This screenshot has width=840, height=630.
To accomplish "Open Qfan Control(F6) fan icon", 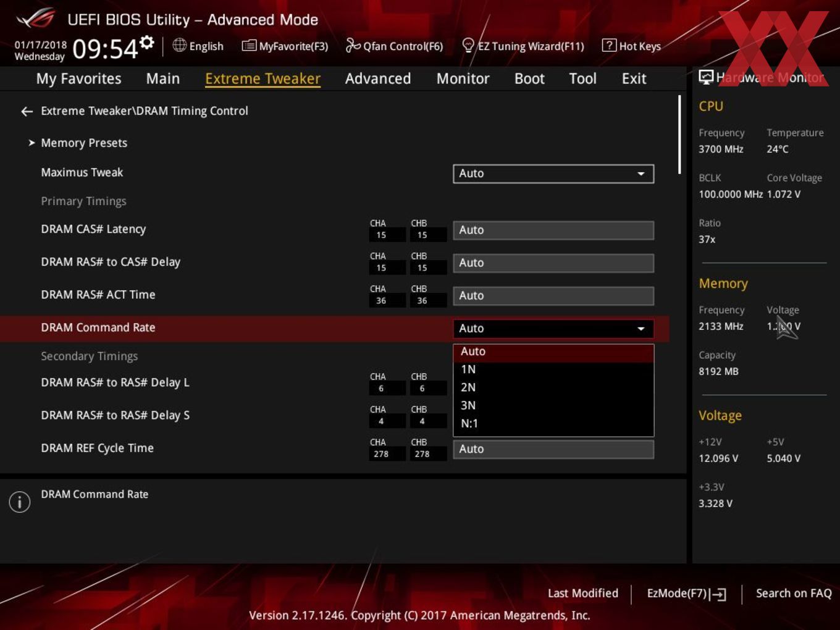I will [353, 46].
